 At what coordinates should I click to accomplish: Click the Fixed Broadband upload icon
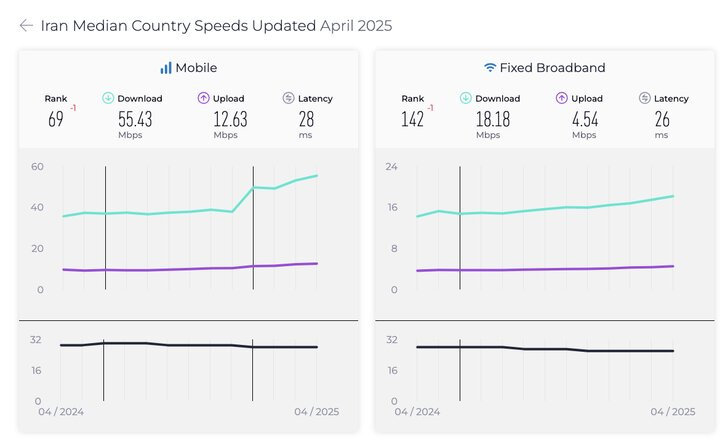tap(562, 98)
